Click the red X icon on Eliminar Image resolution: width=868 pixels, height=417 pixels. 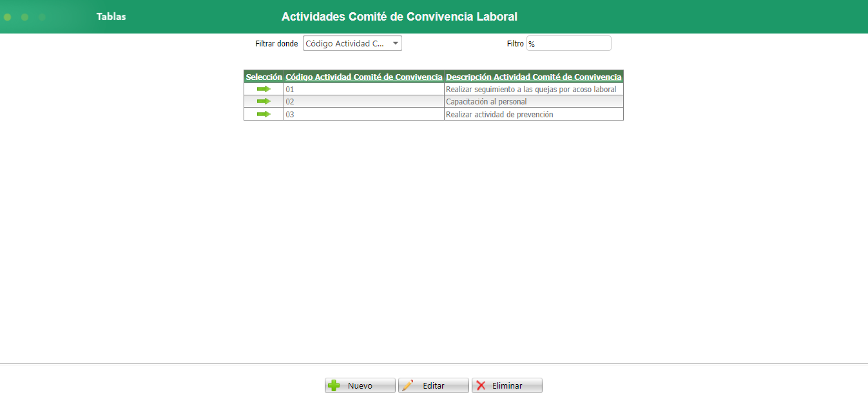tap(481, 385)
